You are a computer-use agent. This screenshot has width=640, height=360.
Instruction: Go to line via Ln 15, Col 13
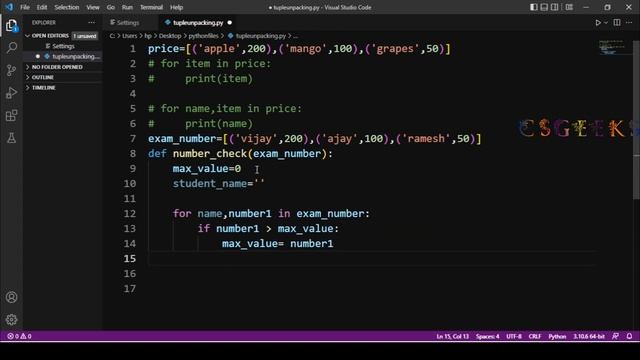pos(452,336)
